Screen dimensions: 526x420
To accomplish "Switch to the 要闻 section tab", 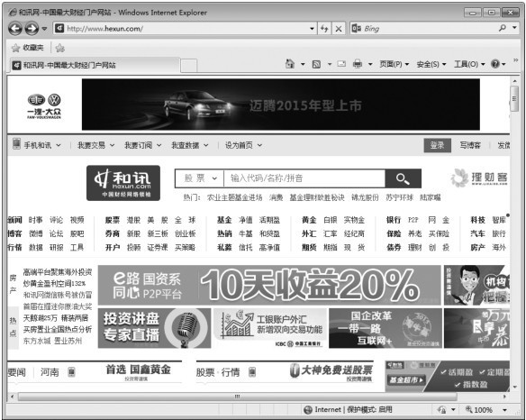I will (x=16, y=372).
